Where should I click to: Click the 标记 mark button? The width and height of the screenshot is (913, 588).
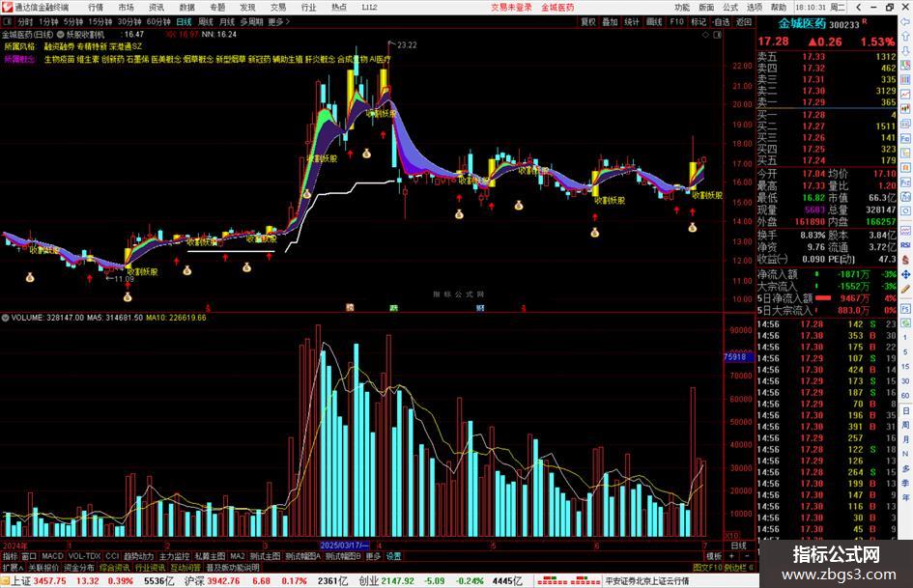699,22
